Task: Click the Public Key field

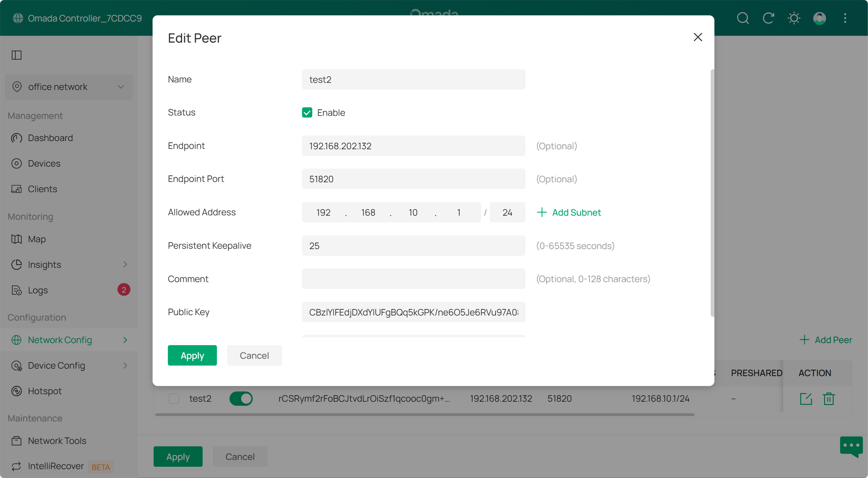Action: pyautogui.click(x=414, y=312)
